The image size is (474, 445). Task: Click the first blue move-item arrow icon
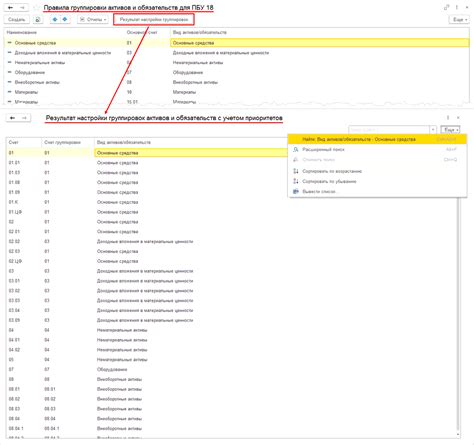click(55, 19)
